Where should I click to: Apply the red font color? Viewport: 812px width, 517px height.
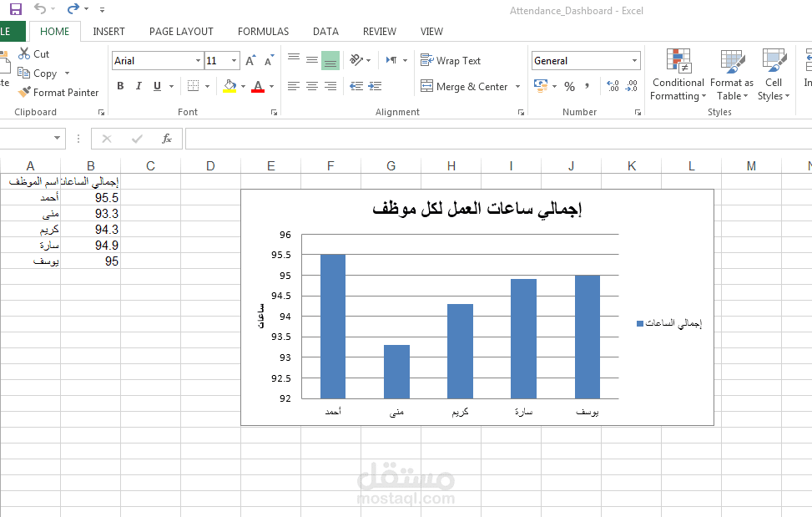258,86
